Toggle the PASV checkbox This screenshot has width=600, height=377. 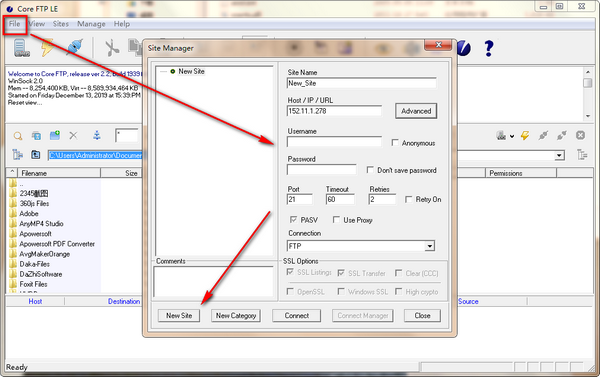click(293, 220)
